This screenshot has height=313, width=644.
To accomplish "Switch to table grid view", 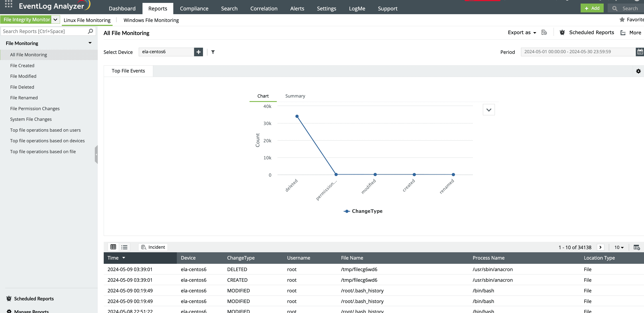I will click(113, 247).
